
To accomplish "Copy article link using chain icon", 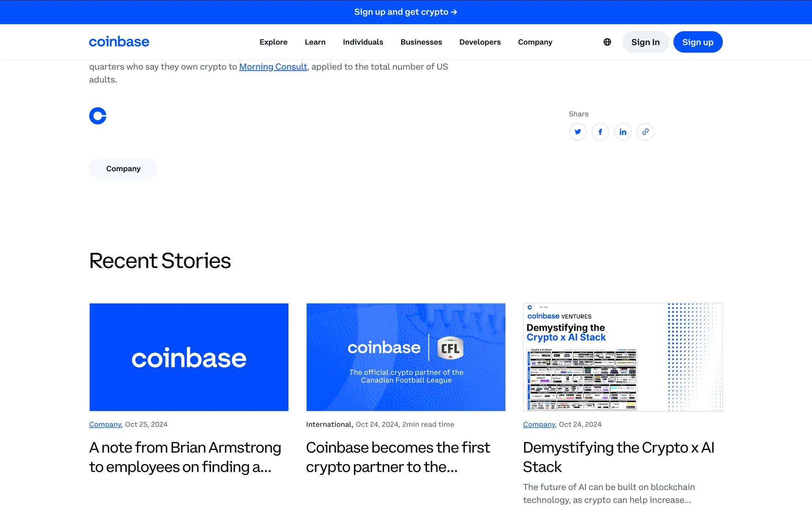I will [645, 132].
